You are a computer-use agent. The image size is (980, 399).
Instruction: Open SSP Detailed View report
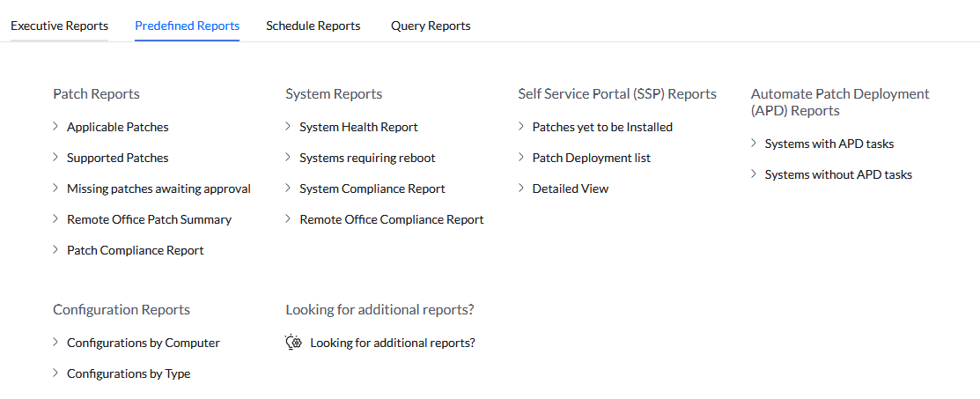tap(570, 188)
